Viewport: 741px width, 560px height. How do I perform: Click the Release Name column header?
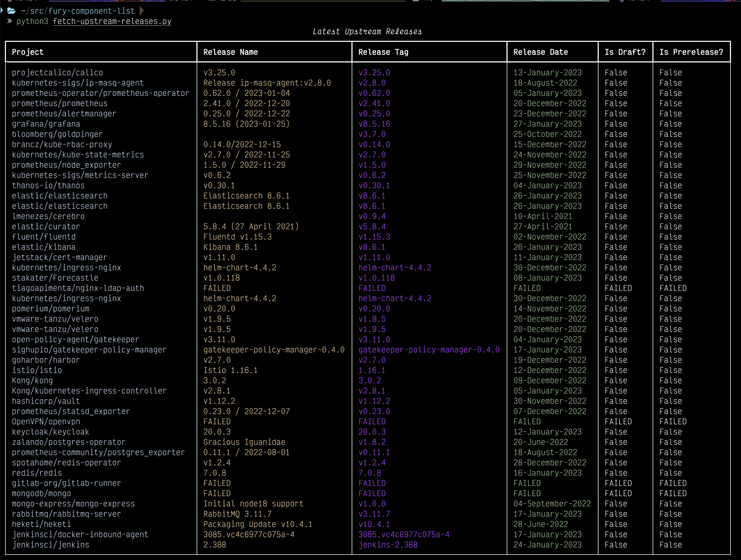click(231, 52)
